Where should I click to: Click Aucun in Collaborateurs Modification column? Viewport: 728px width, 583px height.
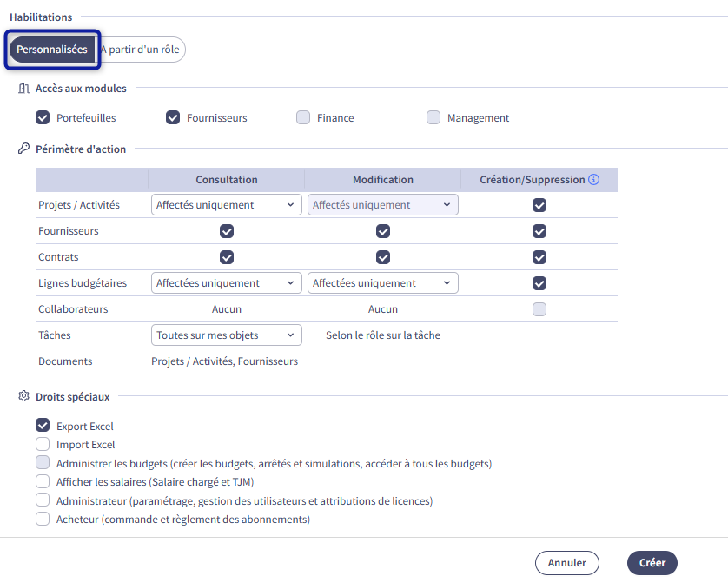[x=383, y=309]
